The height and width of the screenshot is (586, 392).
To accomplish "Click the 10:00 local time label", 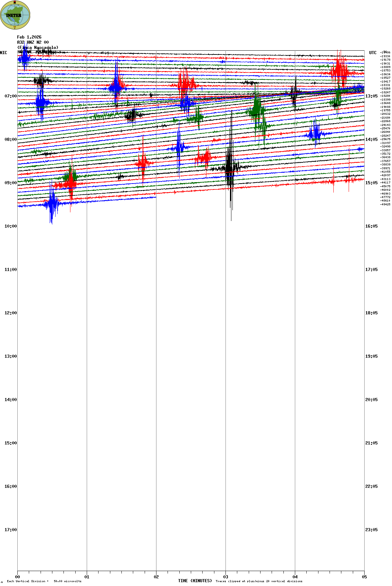I will click(10, 226).
